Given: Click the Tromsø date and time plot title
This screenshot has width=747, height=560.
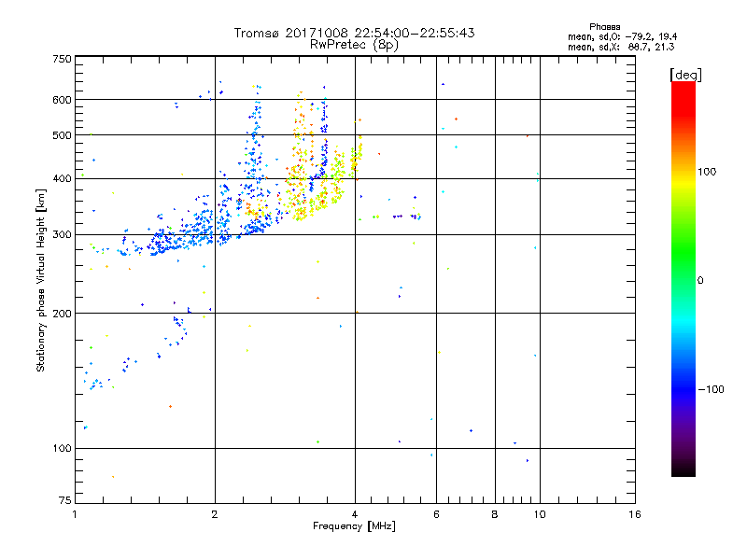Looking at the screenshot, I should (354, 33).
